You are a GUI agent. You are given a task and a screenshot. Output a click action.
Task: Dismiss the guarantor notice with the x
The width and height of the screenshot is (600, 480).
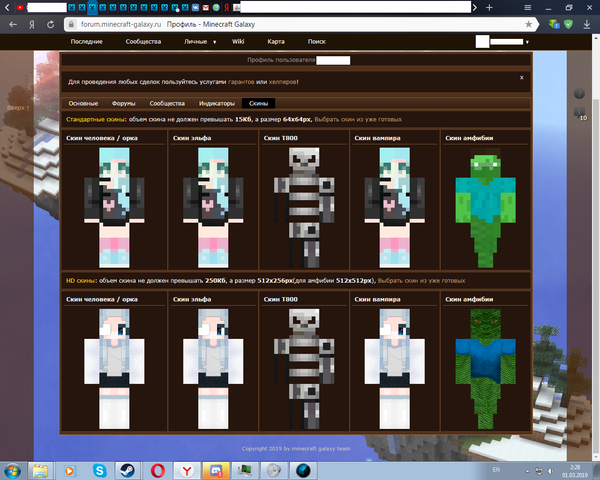(522, 77)
